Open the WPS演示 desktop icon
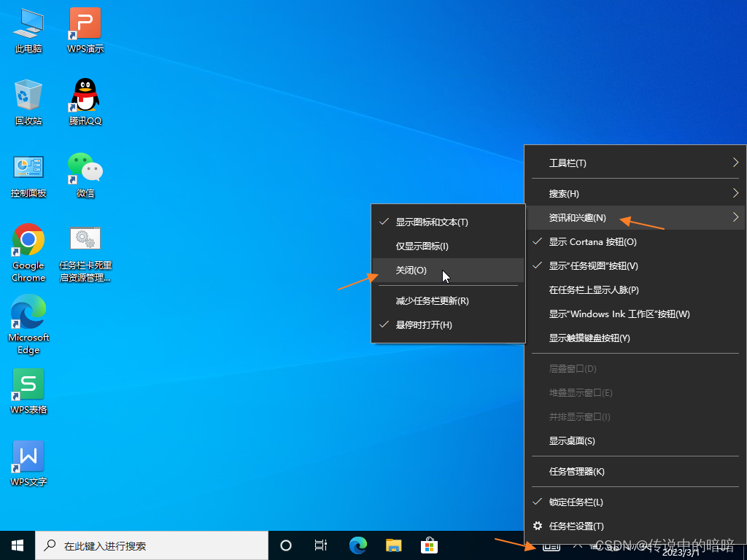This screenshot has height=560, width=747. click(85, 29)
